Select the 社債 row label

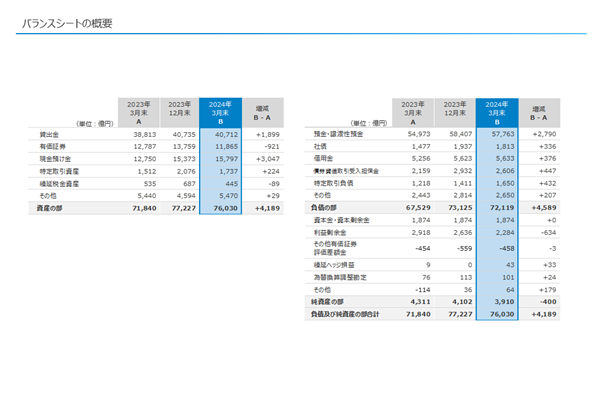coord(320,147)
